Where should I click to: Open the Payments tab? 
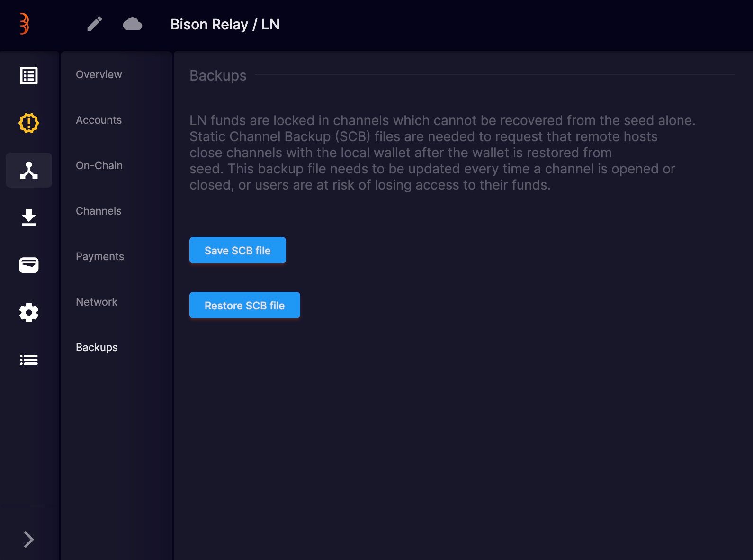(100, 256)
